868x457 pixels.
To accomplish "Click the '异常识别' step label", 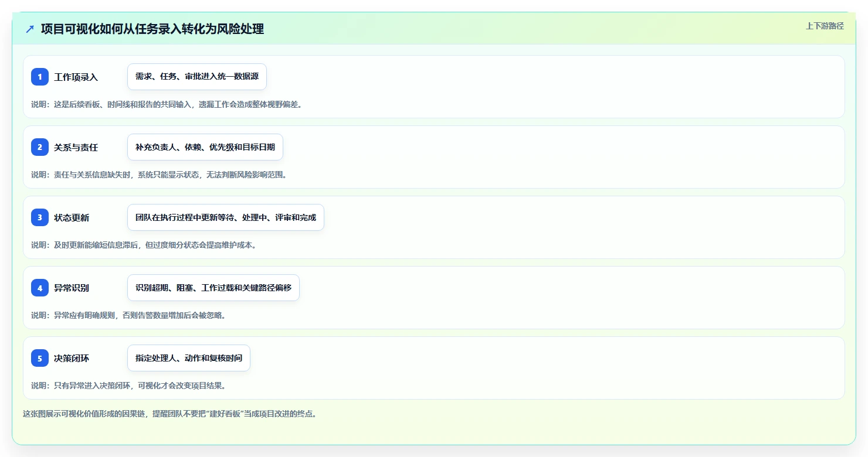I will (72, 288).
